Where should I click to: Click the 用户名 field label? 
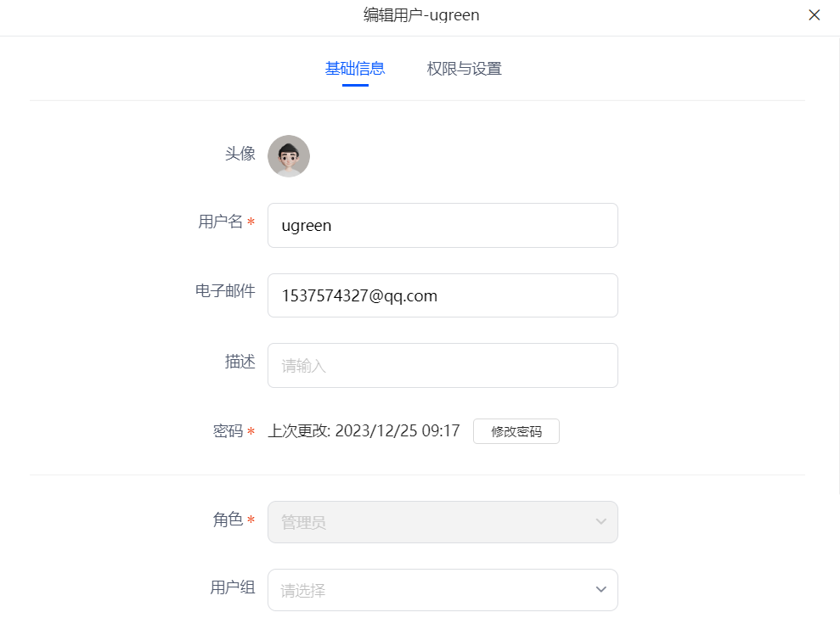[220, 222]
